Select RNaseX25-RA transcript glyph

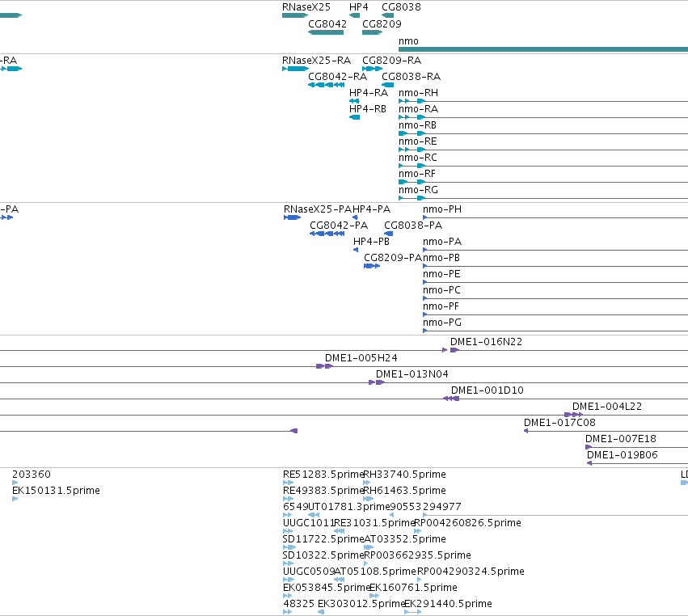295,69
